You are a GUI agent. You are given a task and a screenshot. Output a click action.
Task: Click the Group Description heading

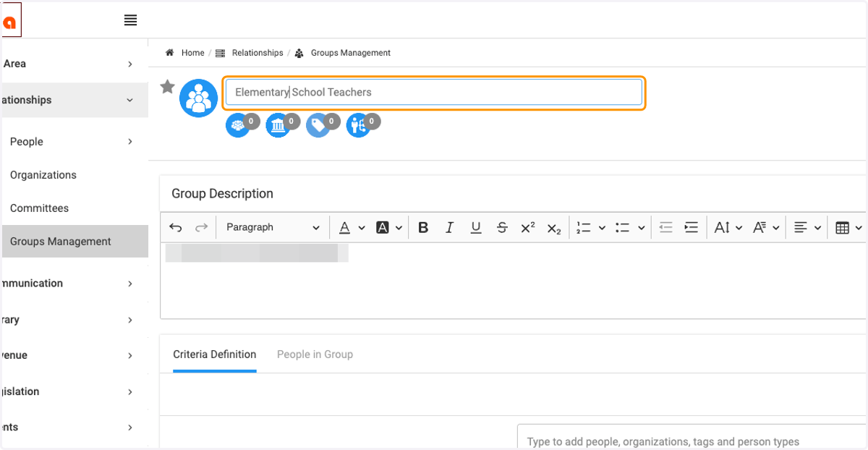pyautogui.click(x=222, y=194)
